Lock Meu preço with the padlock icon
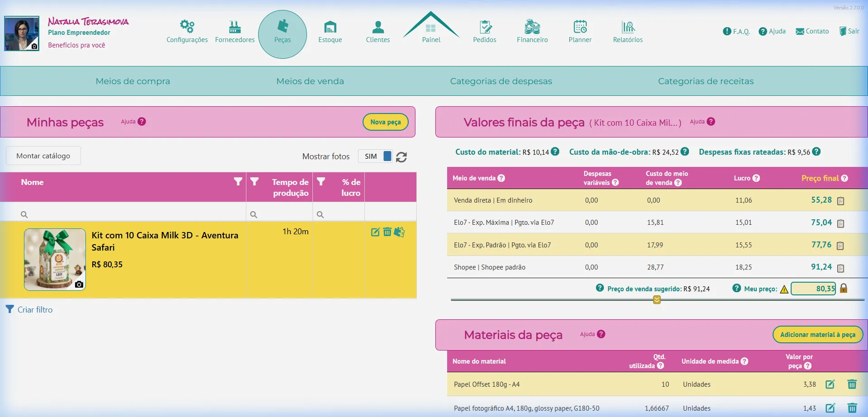Image resolution: width=868 pixels, height=417 pixels. tap(844, 288)
